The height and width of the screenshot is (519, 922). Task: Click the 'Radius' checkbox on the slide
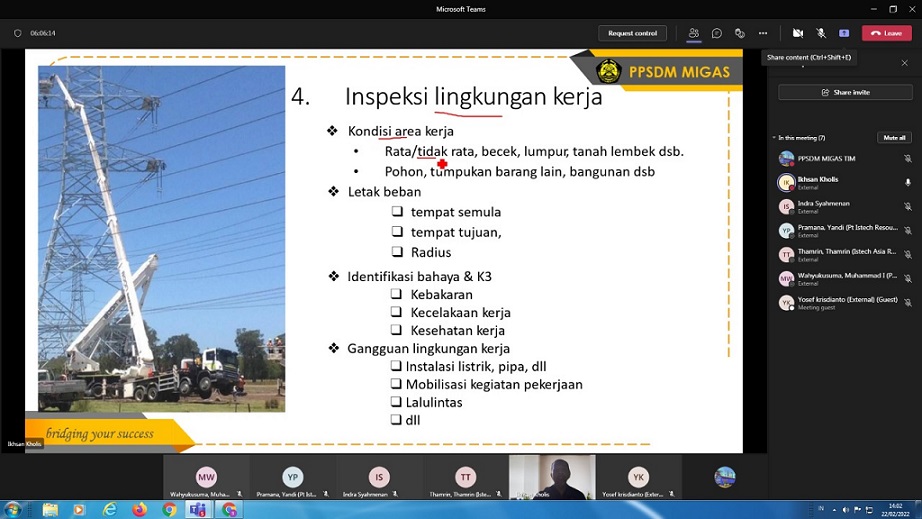click(397, 252)
